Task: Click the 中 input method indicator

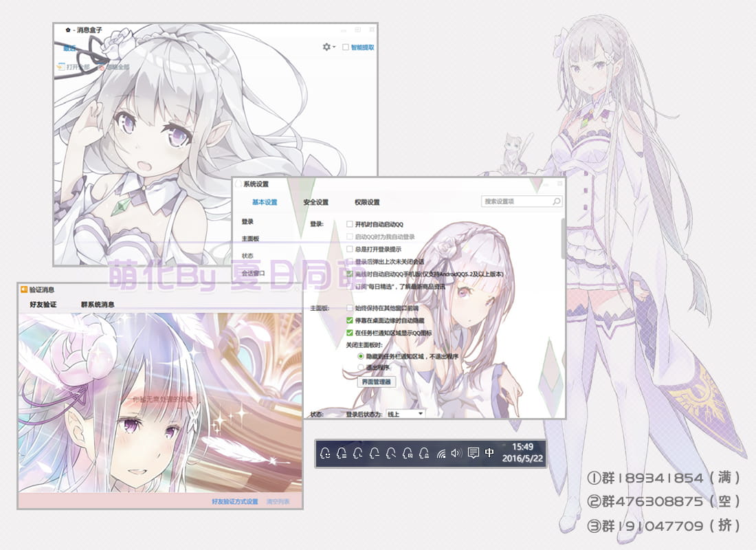Action: (x=489, y=452)
